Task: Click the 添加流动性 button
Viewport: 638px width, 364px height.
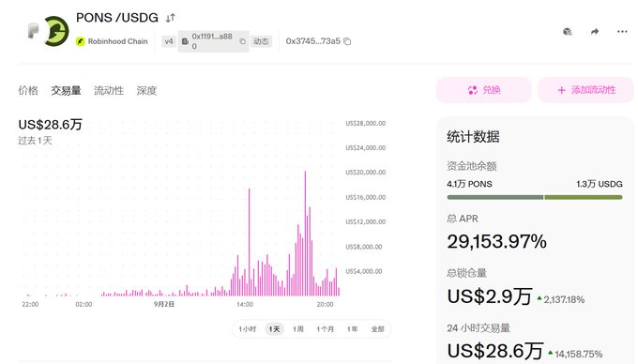Action: 585,90
